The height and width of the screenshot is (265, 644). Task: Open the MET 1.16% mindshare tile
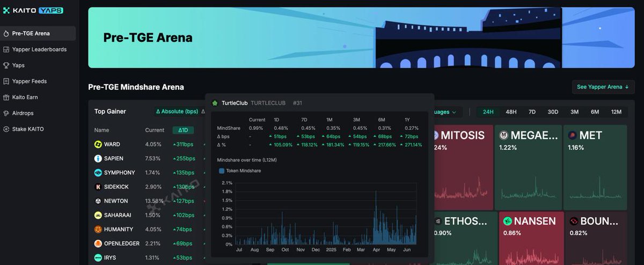pyautogui.click(x=595, y=167)
